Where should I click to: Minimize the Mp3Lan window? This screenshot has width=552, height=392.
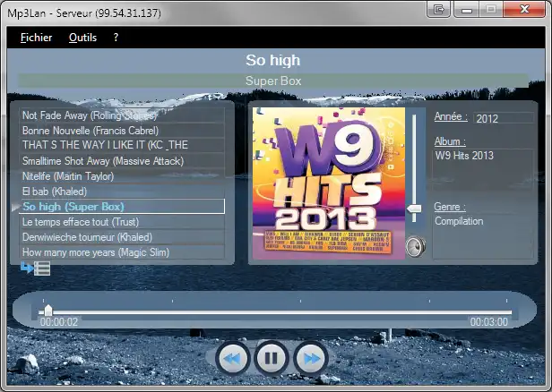pyautogui.click(x=467, y=9)
